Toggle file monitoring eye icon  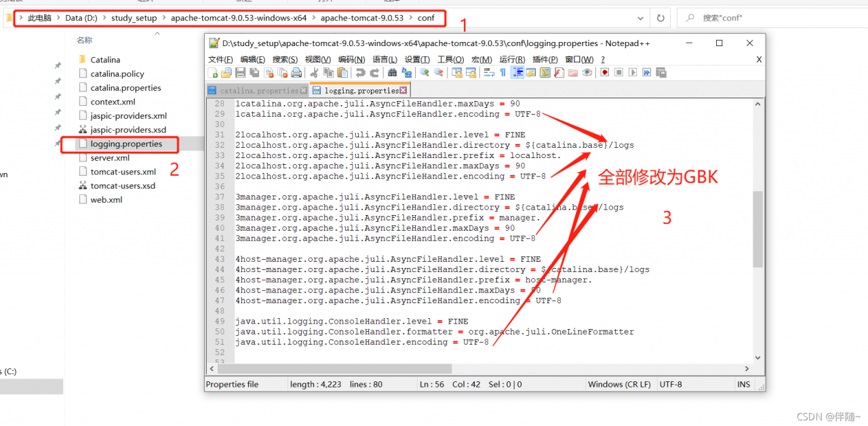point(587,73)
